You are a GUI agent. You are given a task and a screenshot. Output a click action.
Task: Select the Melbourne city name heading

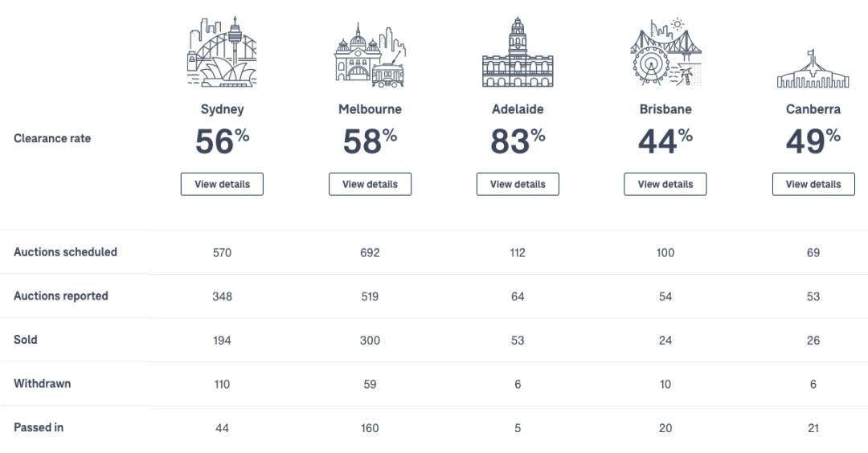click(x=370, y=109)
